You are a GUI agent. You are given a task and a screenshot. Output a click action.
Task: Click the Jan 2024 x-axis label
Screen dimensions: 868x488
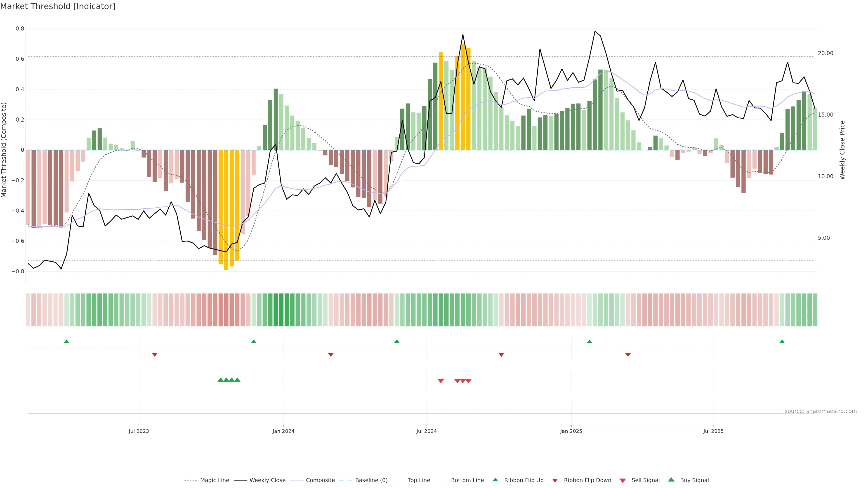pyautogui.click(x=283, y=431)
